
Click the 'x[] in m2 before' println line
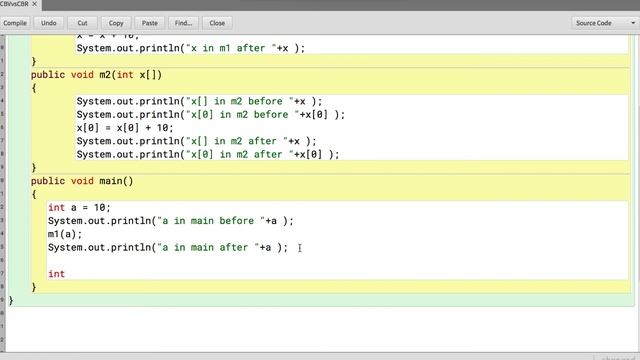[199, 102]
